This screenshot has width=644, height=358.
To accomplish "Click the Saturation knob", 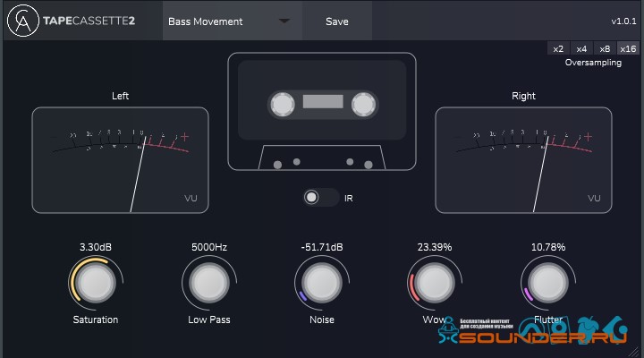I will coord(96,283).
